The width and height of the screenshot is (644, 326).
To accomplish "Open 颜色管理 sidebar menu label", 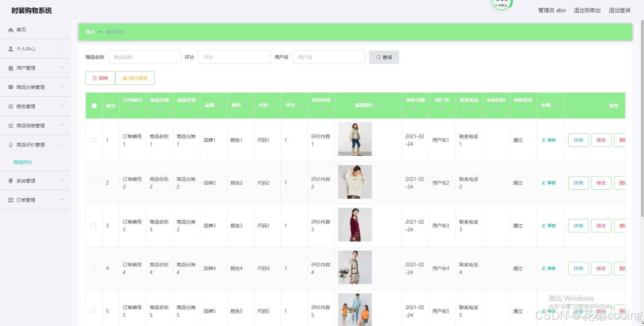I will (x=26, y=106).
